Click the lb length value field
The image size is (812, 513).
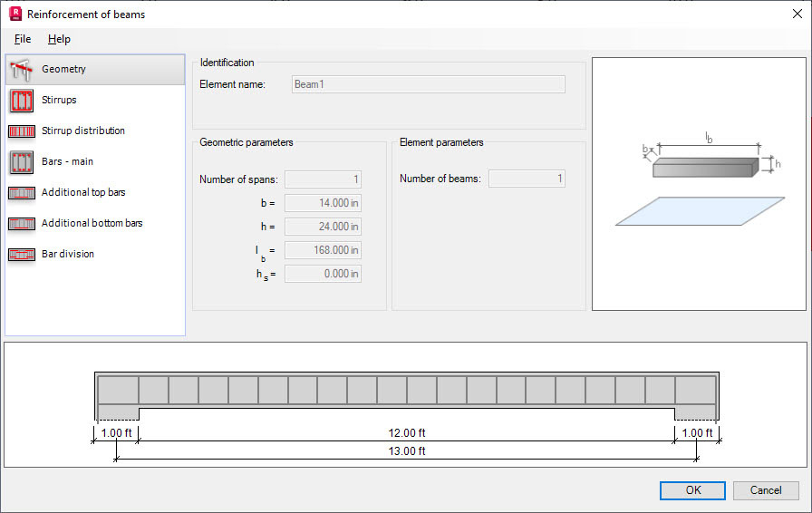pos(323,250)
